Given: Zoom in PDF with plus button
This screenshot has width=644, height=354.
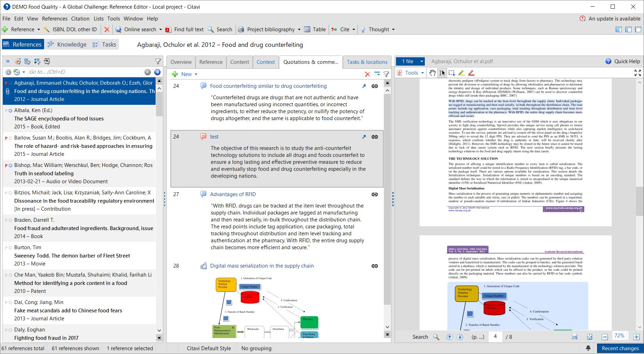Looking at the screenshot, I should 636,337.
